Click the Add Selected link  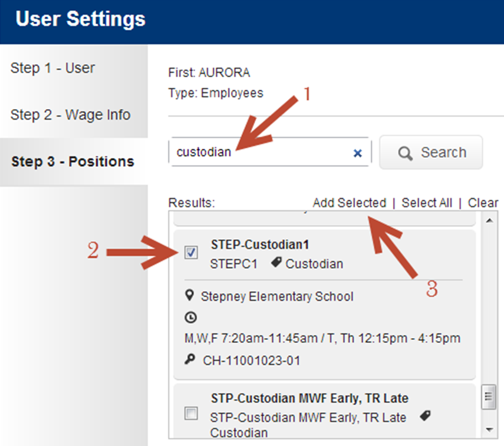pyautogui.click(x=350, y=203)
